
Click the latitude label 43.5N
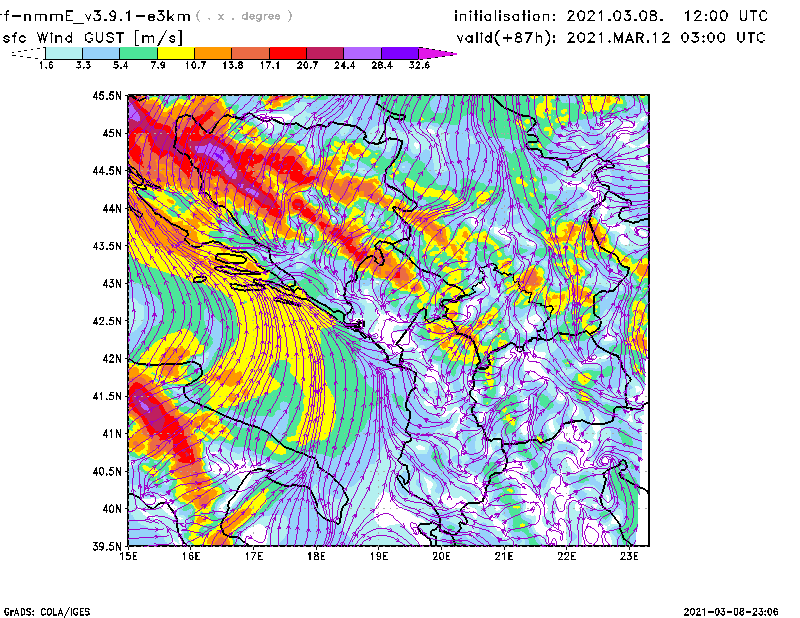tap(107, 246)
